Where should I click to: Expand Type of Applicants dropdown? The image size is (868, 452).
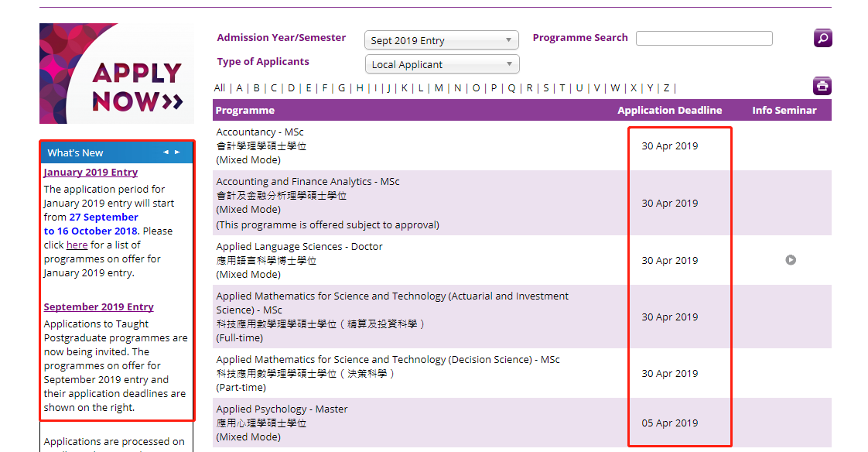coord(442,64)
